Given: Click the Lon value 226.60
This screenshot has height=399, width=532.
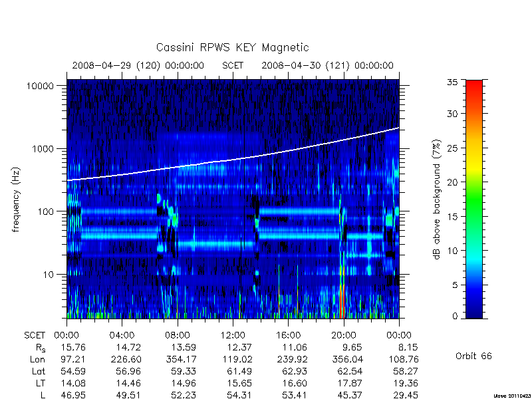Looking at the screenshot, I should coord(126,359).
